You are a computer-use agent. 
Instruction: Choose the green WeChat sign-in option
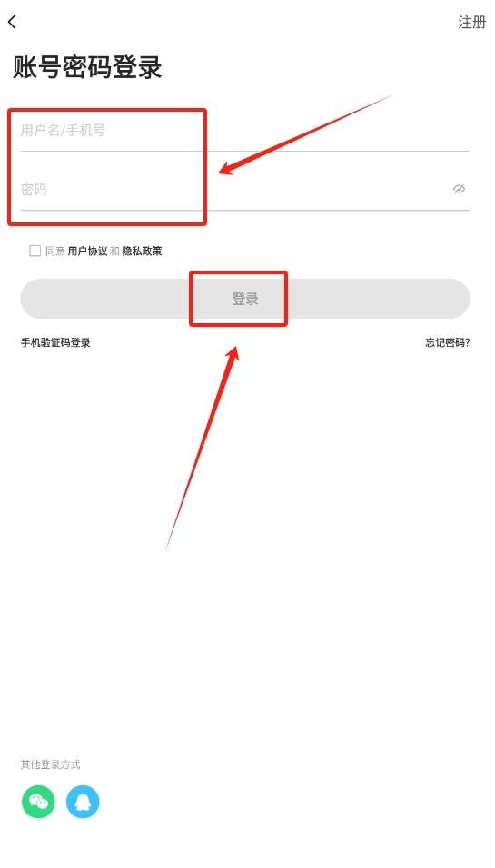(38, 802)
